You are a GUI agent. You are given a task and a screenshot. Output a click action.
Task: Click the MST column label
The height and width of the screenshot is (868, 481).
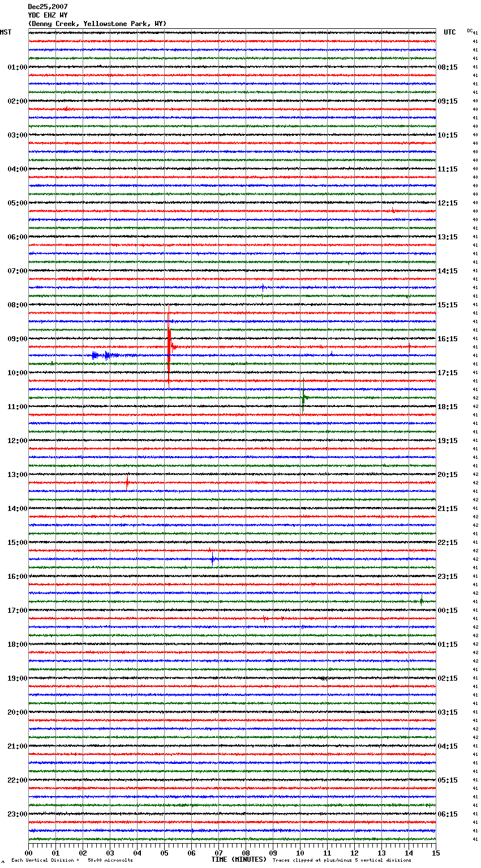[6, 32]
